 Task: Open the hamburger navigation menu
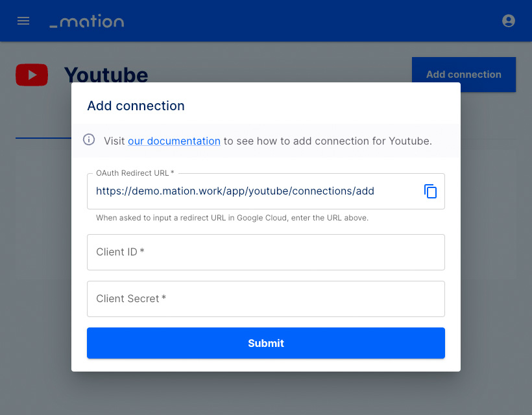[23, 21]
